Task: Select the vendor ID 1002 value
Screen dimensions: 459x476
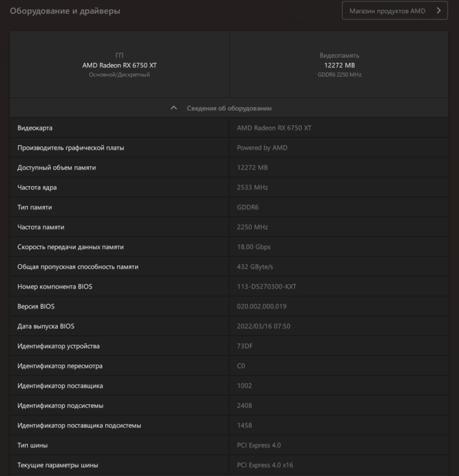Action: 244,386
